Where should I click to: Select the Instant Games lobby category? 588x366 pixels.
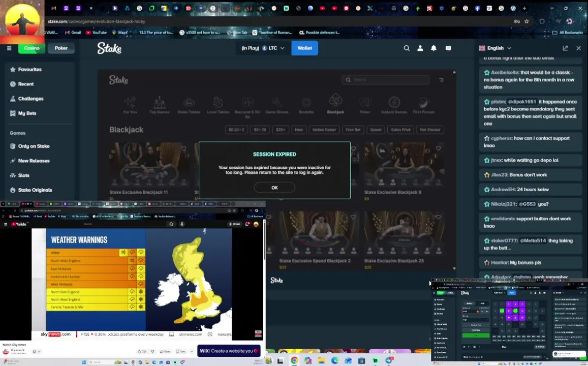pos(394,105)
